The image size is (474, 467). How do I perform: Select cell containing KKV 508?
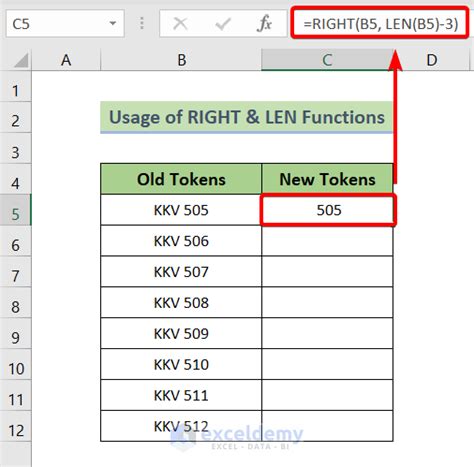click(181, 303)
